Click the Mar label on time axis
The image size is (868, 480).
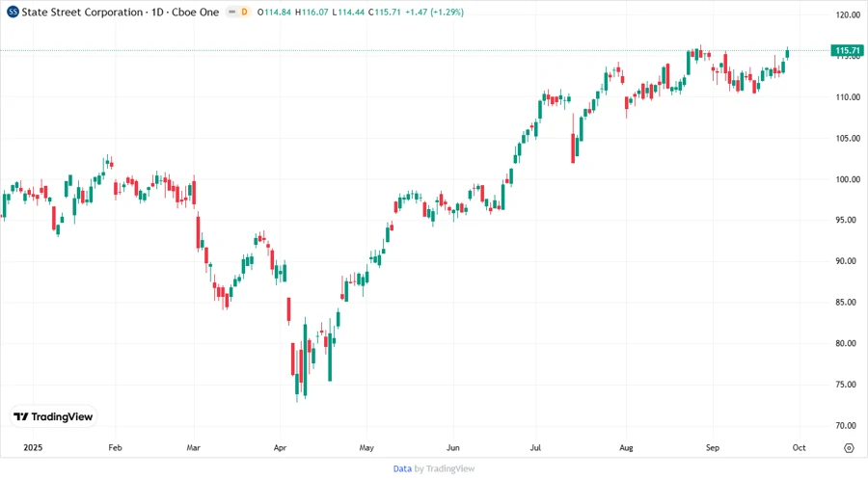click(193, 447)
